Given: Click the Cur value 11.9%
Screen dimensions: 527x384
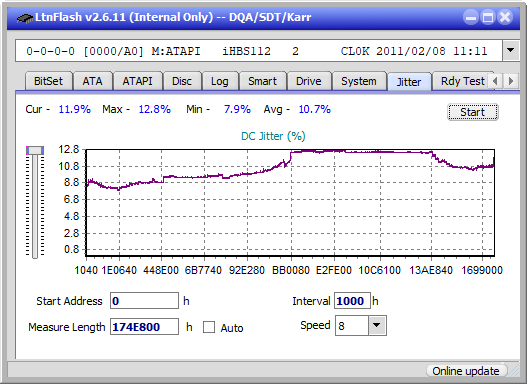Looking at the screenshot, I should point(75,109).
